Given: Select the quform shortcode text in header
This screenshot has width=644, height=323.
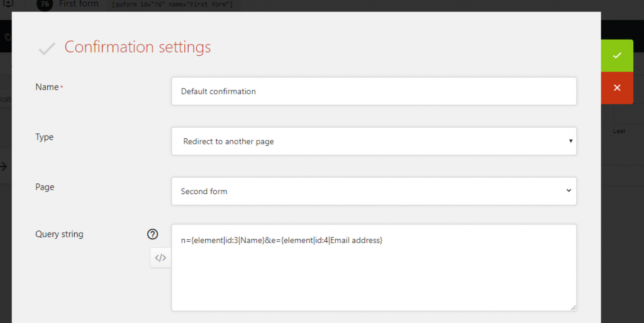Looking at the screenshot, I should point(172,4).
